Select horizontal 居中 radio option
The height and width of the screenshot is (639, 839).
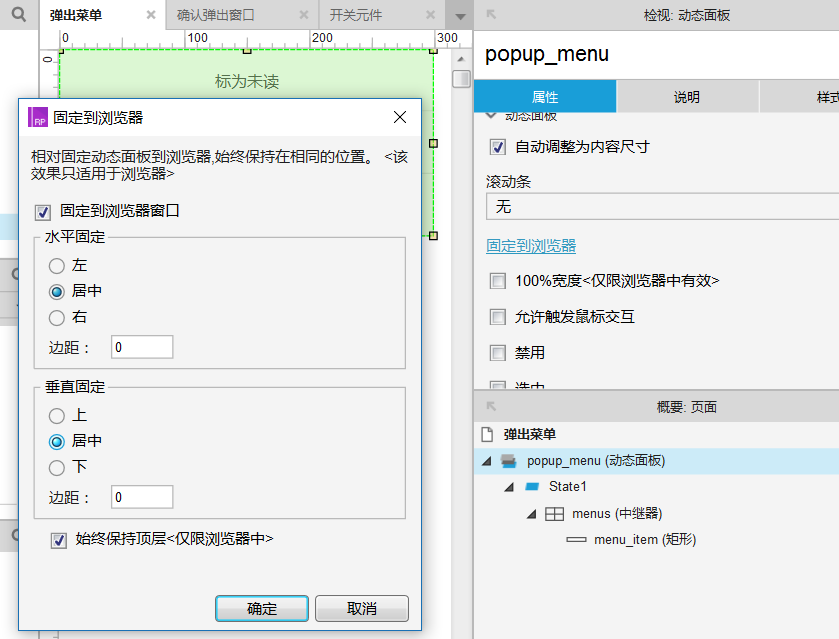(57, 292)
